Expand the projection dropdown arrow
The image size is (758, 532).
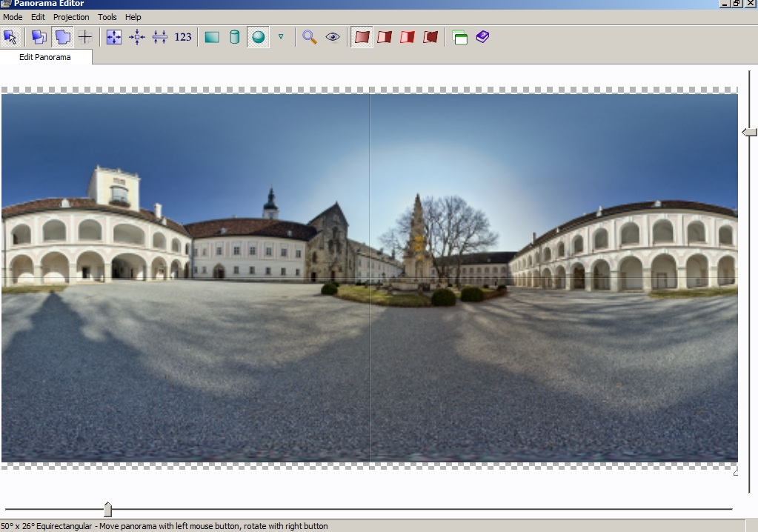281,36
